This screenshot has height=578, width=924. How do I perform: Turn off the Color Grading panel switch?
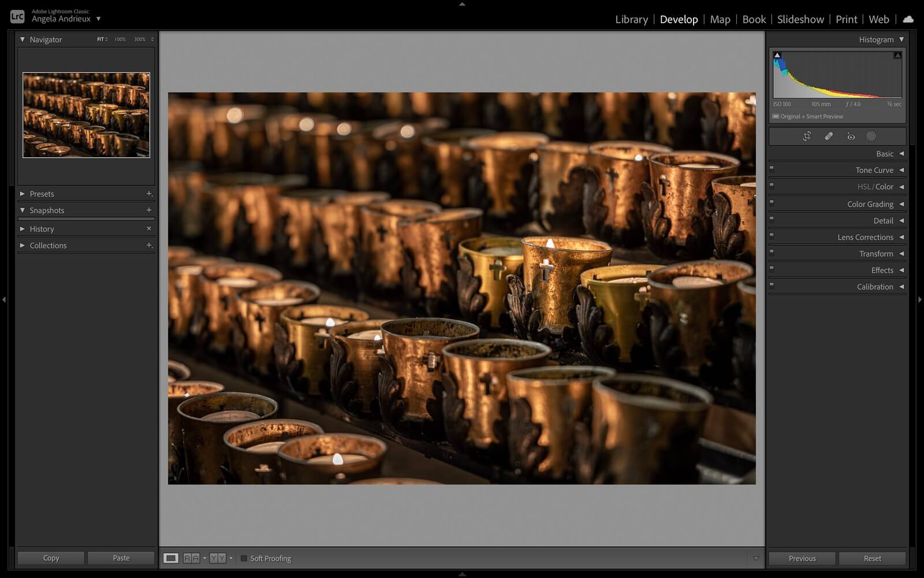(772, 203)
